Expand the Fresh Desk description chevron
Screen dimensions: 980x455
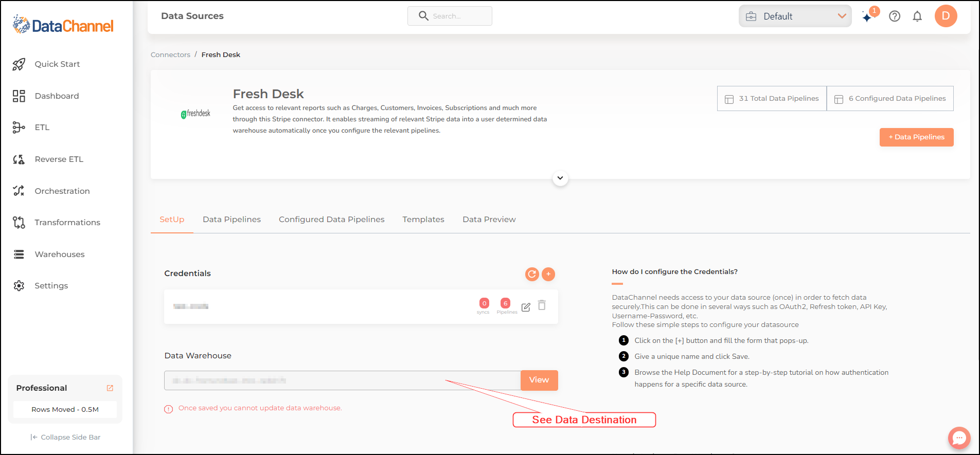(560, 178)
